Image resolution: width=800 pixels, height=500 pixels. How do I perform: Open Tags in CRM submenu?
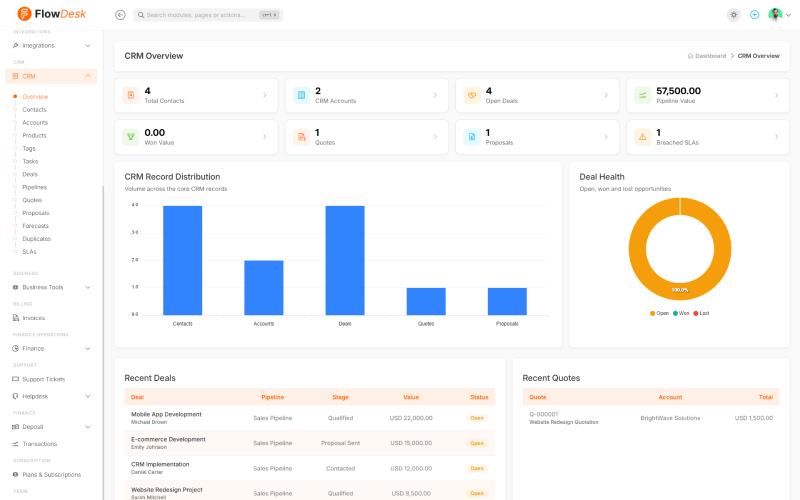[29, 148]
